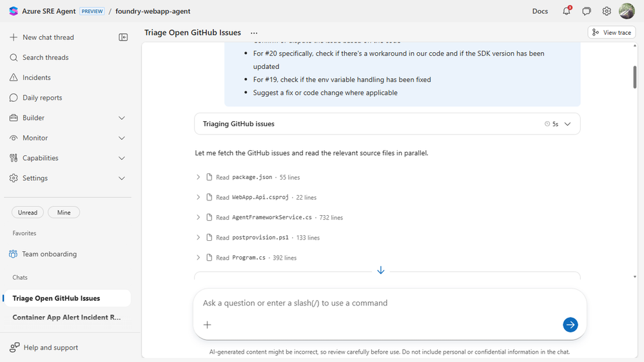Click the Help and support icon
This screenshot has width=644, height=362.
point(14,348)
